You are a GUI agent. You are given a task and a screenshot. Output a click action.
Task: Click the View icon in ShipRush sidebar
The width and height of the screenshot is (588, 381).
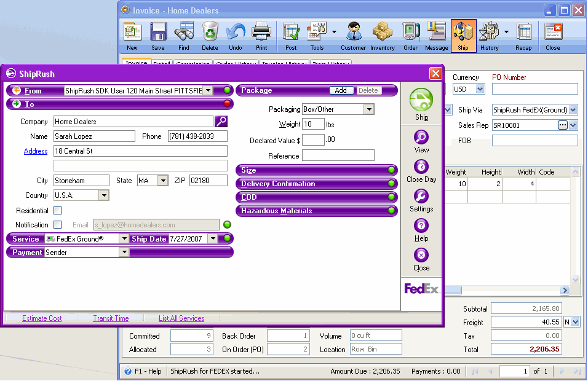coord(421,137)
